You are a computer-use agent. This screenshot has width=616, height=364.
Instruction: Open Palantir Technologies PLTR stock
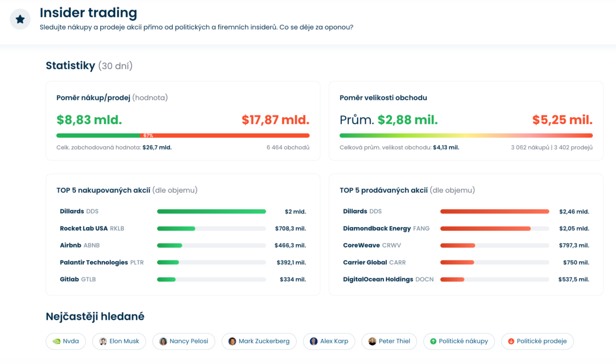pos(102,262)
